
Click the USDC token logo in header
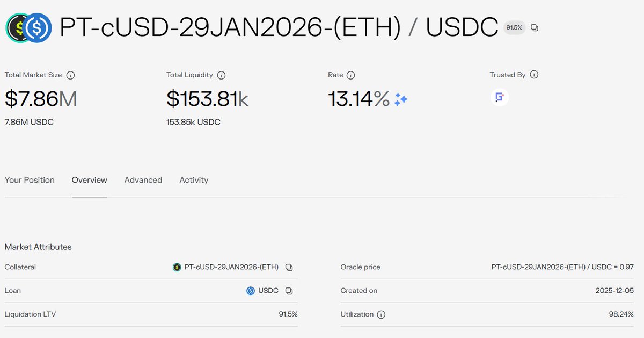pyautogui.click(x=38, y=27)
